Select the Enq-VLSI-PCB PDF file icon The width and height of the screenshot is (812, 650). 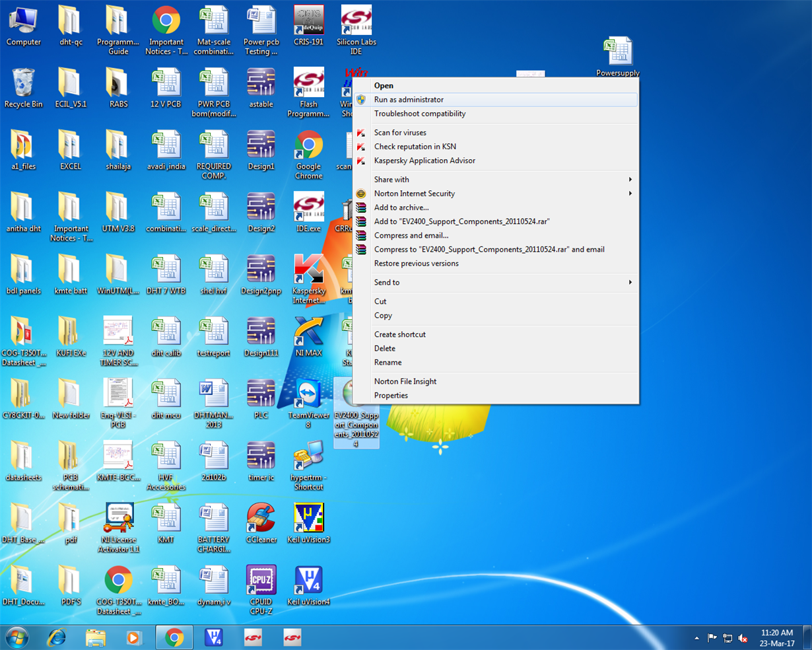[119, 404]
